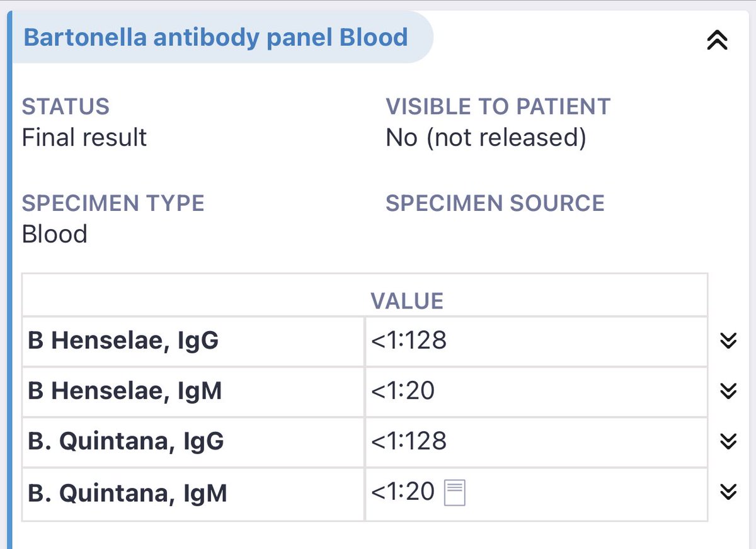
Task: Expand B Henselae IgM result details
Action: (728, 391)
